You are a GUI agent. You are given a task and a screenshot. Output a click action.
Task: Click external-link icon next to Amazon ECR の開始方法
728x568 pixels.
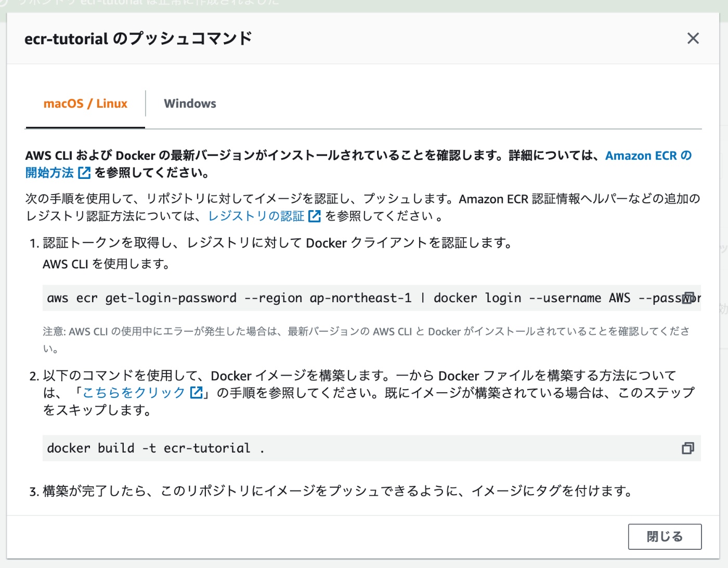pos(84,173)
